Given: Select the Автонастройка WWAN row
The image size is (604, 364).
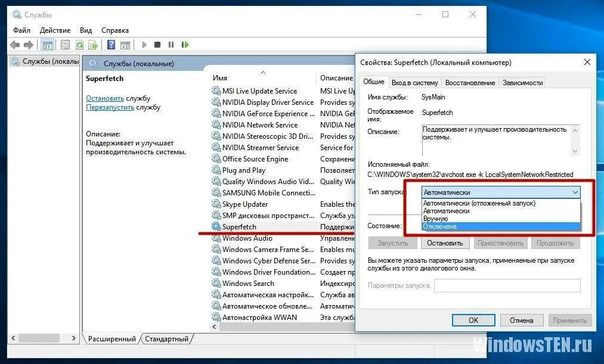Looking at the screenshot, I should pos(283,318).
